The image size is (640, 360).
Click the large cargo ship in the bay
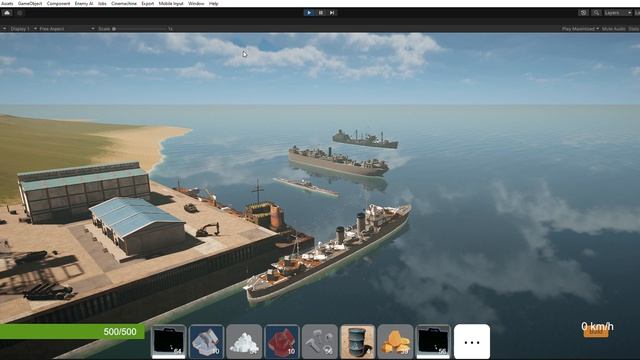tap(338, 161)
